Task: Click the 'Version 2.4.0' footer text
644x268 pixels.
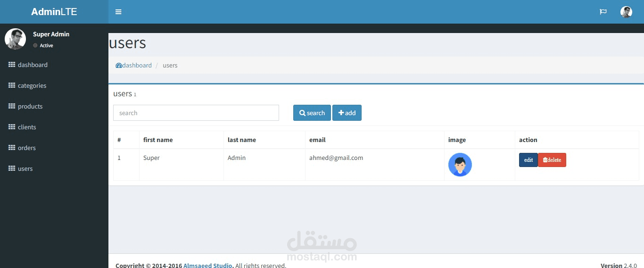Action: pos(619,265)
